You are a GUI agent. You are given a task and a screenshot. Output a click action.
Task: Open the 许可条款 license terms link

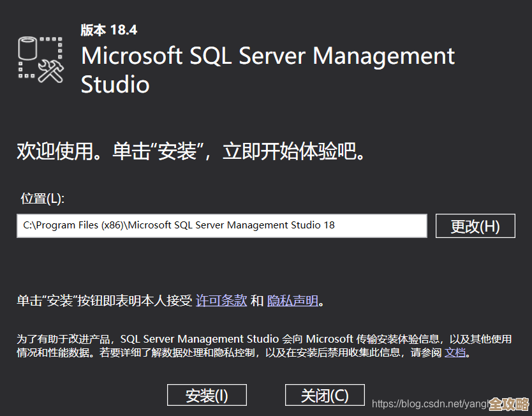click(x=221, y=300)
